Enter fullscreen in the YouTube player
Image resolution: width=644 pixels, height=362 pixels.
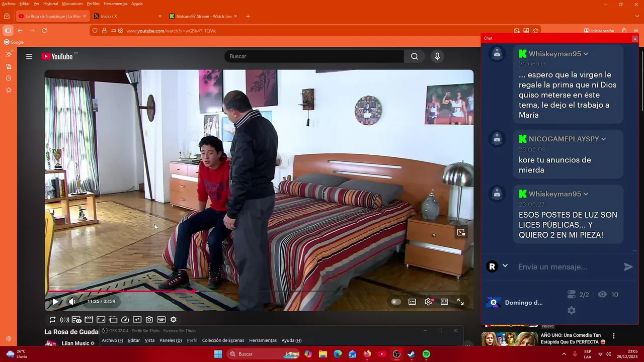click(460, 302)
